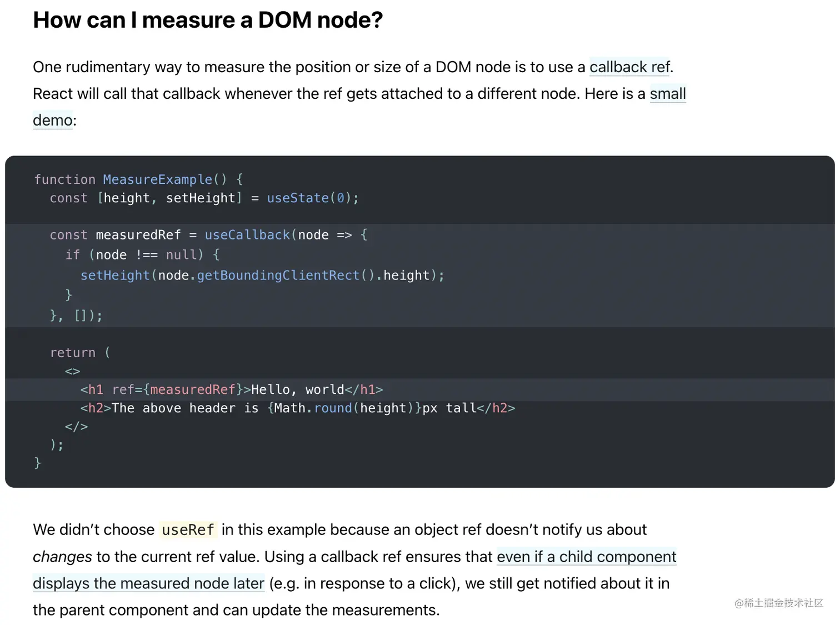Click the "const measuredRef" declaration
Screen dimensions: 840x625
coord(115,235)
